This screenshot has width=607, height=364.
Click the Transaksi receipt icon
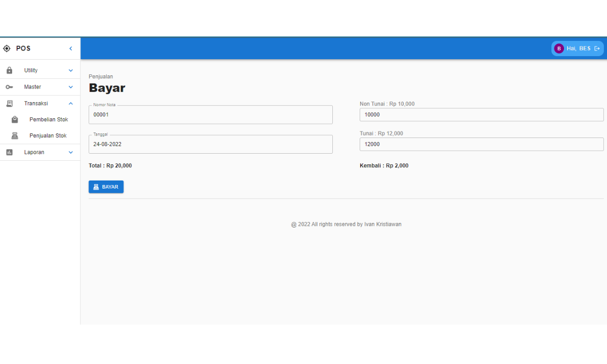(9, 103)
